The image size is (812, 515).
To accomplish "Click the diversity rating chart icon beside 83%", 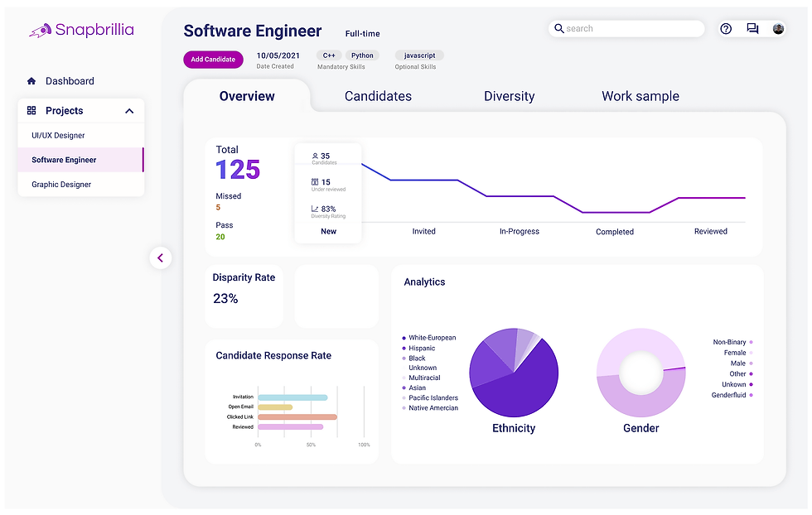I will click(x=315, y=209).
